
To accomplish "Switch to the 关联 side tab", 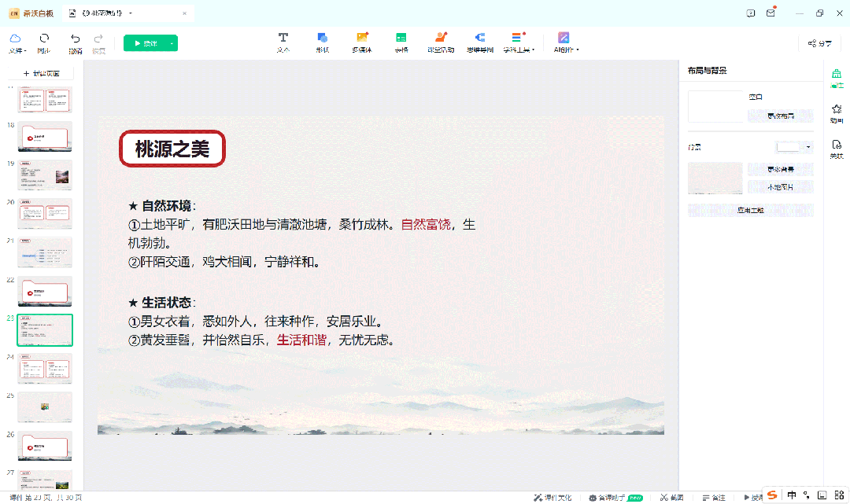I will point(836,149).
